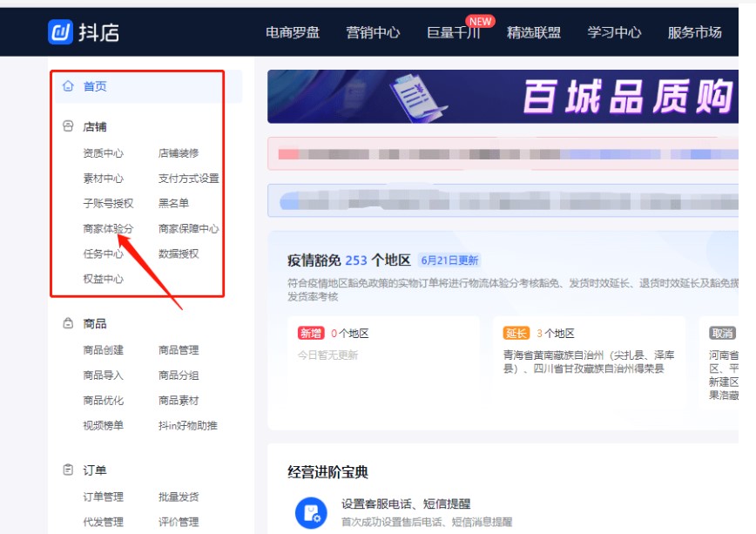Open 评价管理 in the sidebar
This screenshot has height=534, width=756.
coord(179,522)
